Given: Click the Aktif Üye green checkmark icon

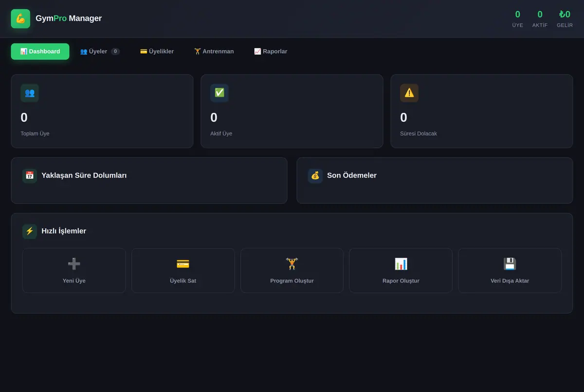Looking at the screenshot, I should pos(219,93).
